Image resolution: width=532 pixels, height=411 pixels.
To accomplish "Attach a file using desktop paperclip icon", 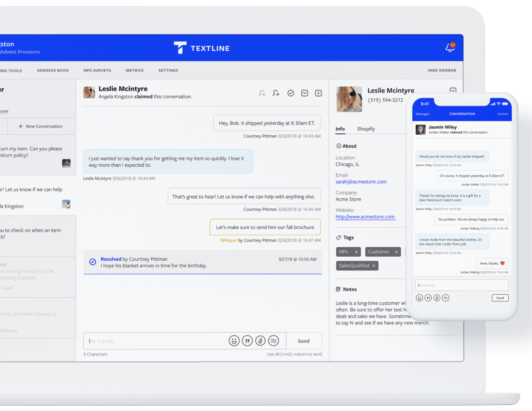I will coord(261,341).
